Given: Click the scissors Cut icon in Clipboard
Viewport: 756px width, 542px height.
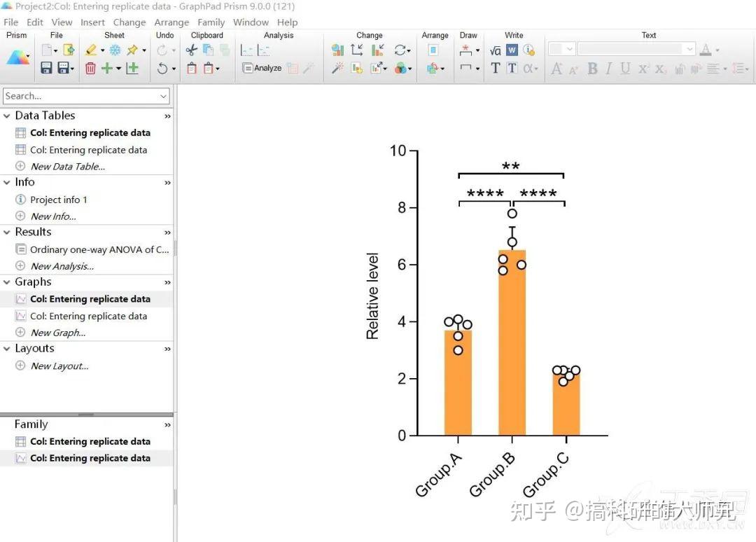Looking at the screenshot, I should 191,50.
